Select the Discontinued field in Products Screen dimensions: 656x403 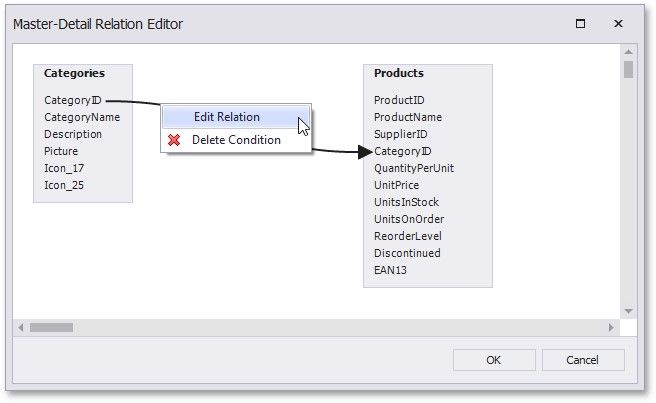[407, 253]
